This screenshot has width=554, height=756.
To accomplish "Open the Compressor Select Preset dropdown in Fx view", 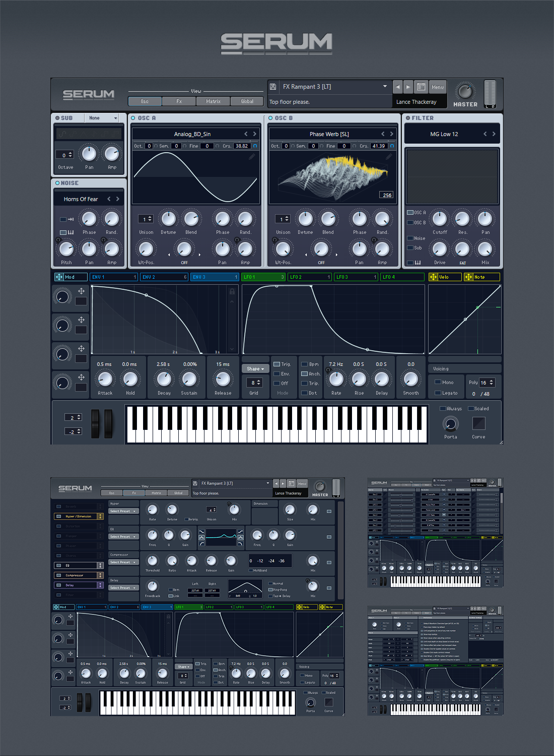I will point(123,562).
